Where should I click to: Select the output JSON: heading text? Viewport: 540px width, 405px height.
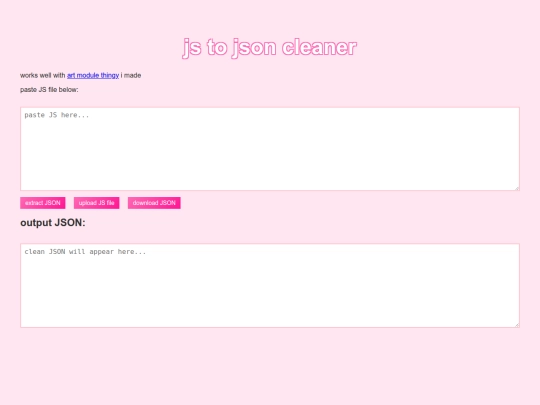pos(53,223)
